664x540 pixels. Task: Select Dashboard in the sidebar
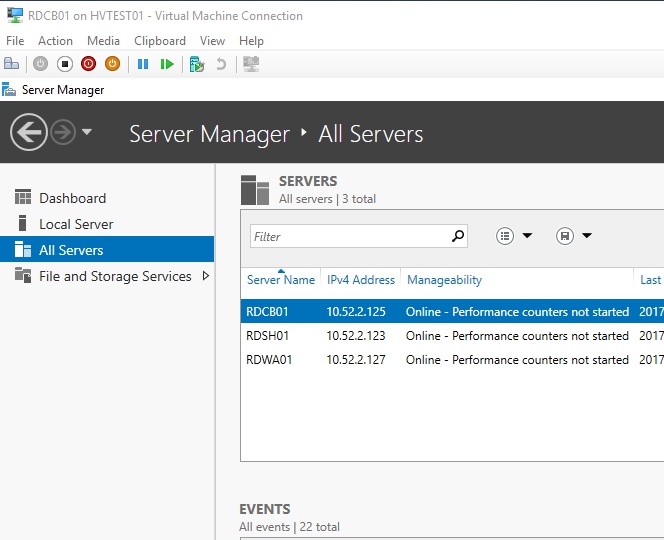72,198
